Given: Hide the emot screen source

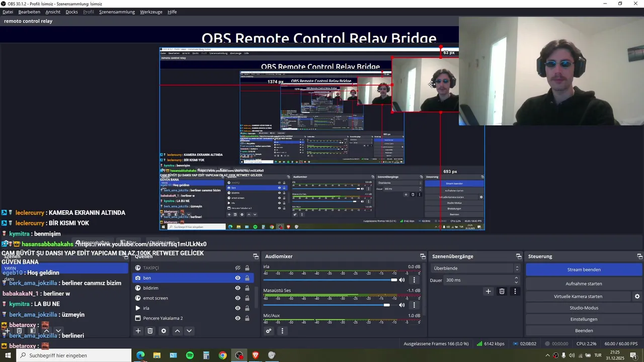Looking at the screenshot, I should click(x=238, y=298).
